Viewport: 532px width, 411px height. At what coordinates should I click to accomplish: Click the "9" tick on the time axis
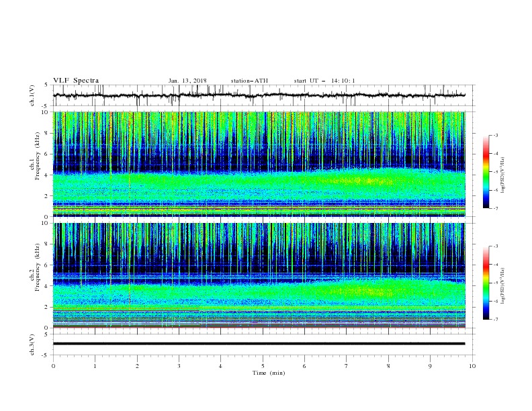430,366
